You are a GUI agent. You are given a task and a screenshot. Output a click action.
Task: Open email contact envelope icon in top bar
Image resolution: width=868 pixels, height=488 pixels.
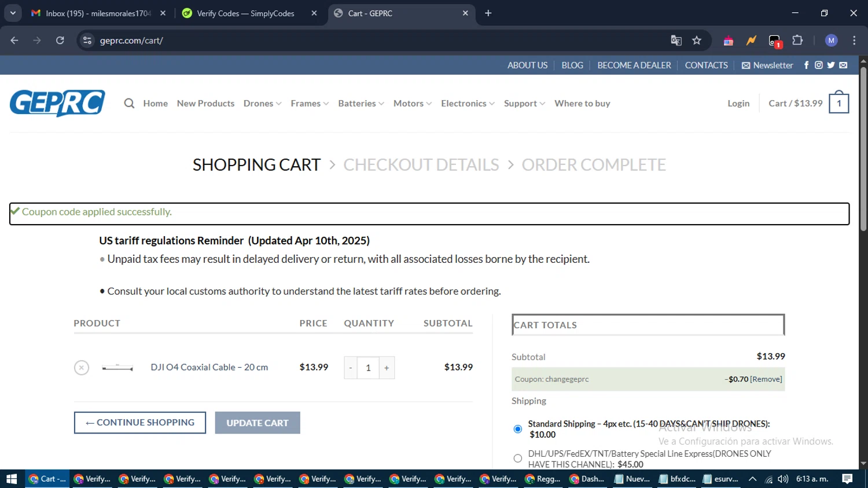tap(843, 65)
